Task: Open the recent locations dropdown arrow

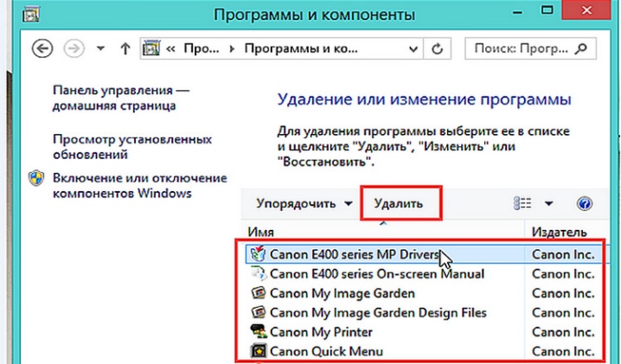Action: pos(100,48)
